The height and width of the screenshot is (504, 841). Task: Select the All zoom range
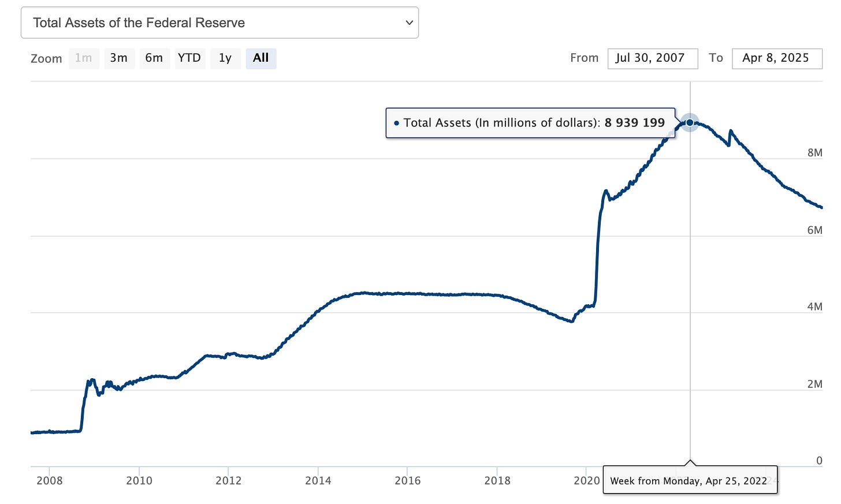click(261, 58)
